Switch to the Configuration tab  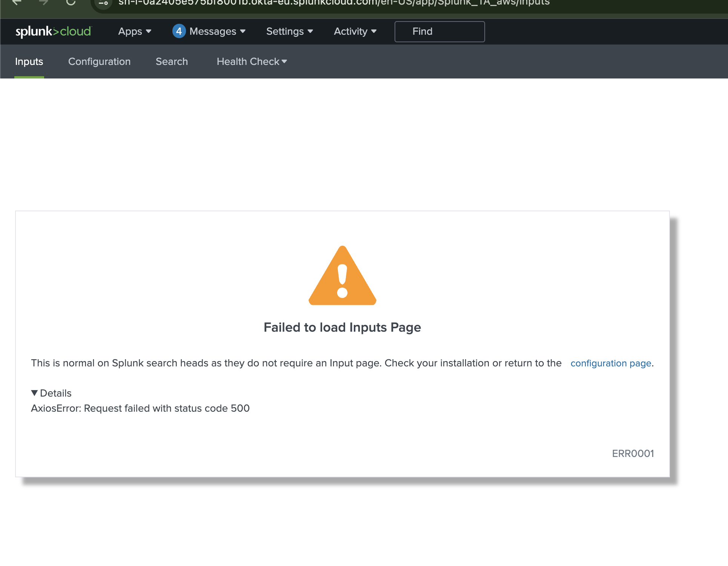pyautogui.click(x=99, y=61)
